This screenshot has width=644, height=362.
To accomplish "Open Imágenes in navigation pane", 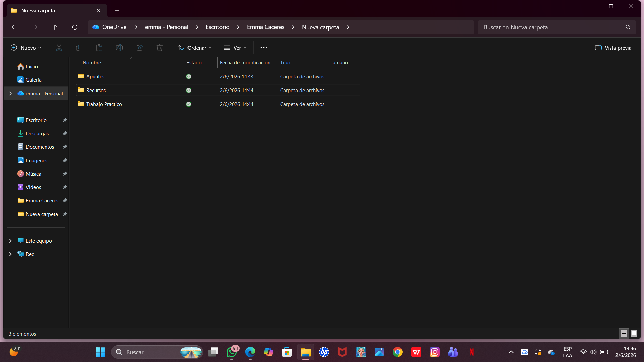I will (x=36, y=160).
